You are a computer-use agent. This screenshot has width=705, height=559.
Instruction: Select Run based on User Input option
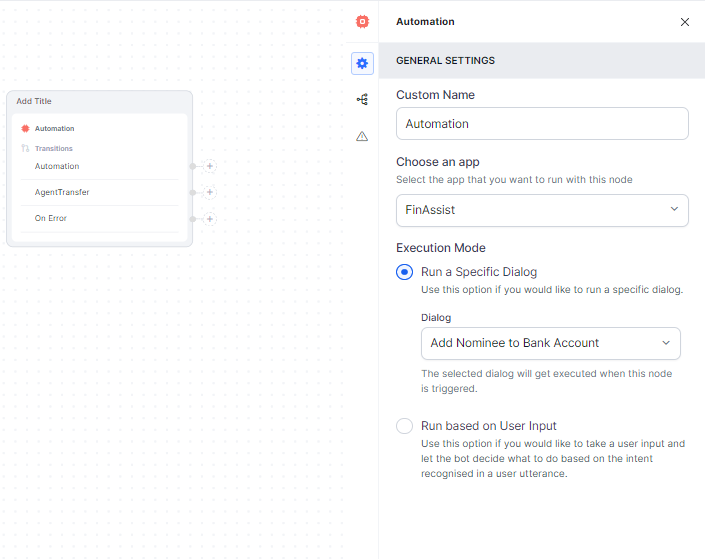[x=405, y=426]
